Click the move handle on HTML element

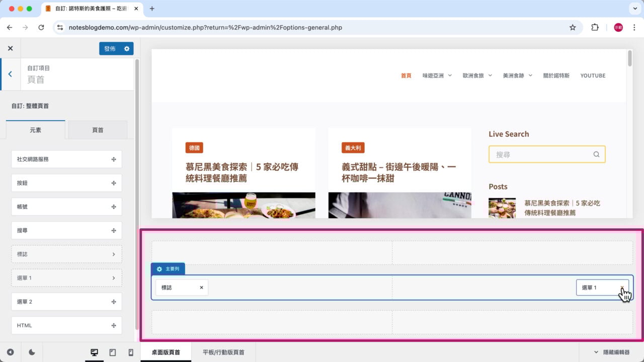tap(114, 326)
